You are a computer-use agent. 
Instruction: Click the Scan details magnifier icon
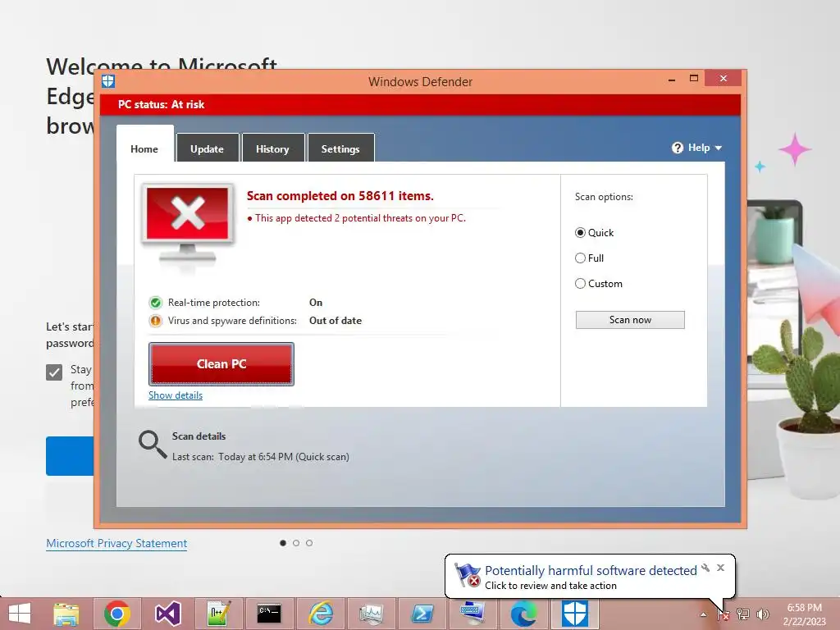tap(152, 444)
